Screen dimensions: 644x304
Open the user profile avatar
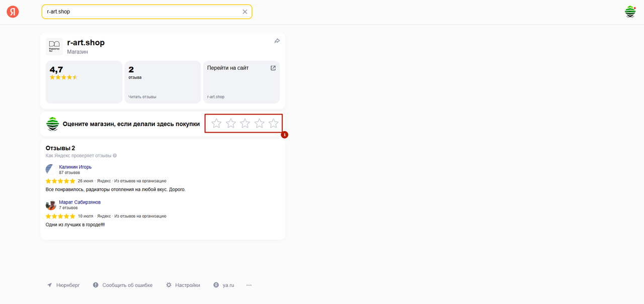tap(630, 12)
